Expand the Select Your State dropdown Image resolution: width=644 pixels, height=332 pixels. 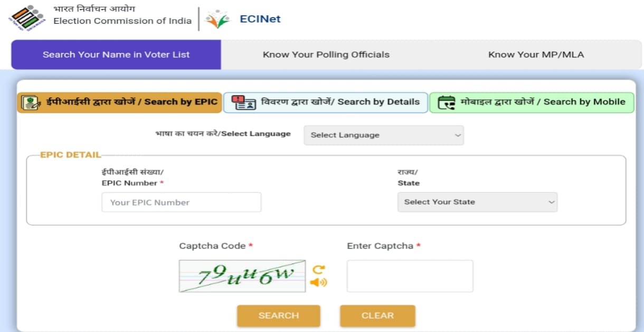click(x=477, y=202)
